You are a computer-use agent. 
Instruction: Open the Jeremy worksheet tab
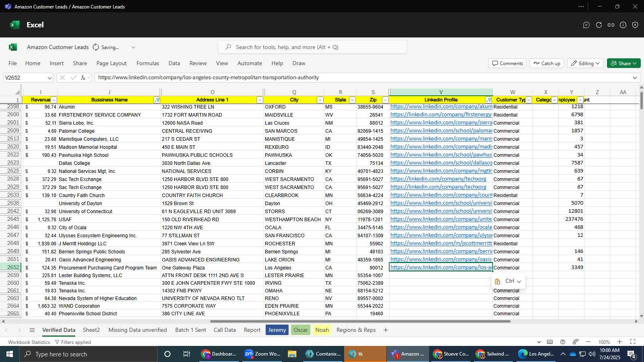click(x=277, y=330)
